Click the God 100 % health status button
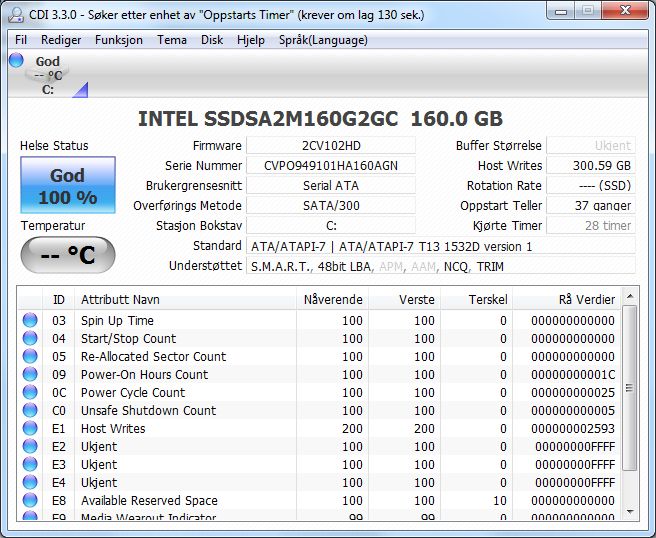656x538 pixels. coord(68,185)
